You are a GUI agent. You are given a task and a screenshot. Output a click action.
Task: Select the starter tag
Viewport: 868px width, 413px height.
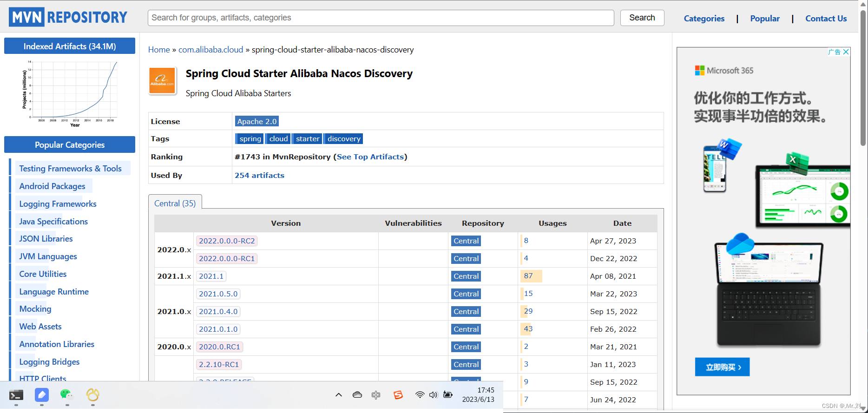coord(307,138)
